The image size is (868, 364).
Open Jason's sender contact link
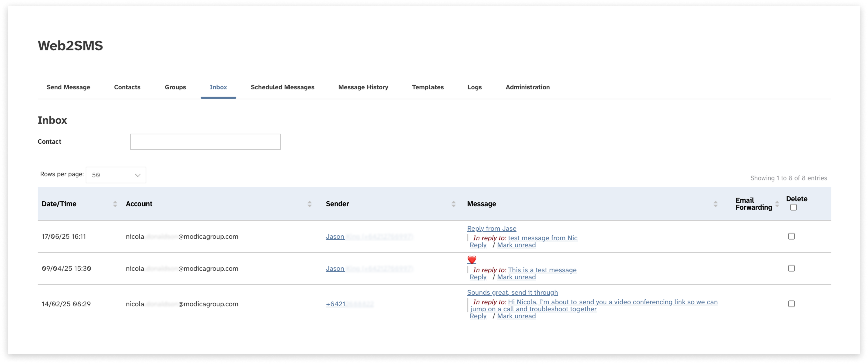[335, 236]
